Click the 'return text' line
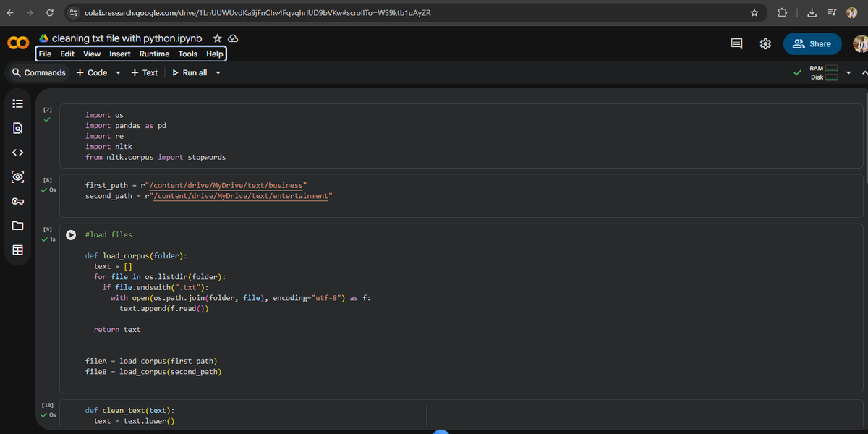 pyautogui.click(x=117, y=330)
